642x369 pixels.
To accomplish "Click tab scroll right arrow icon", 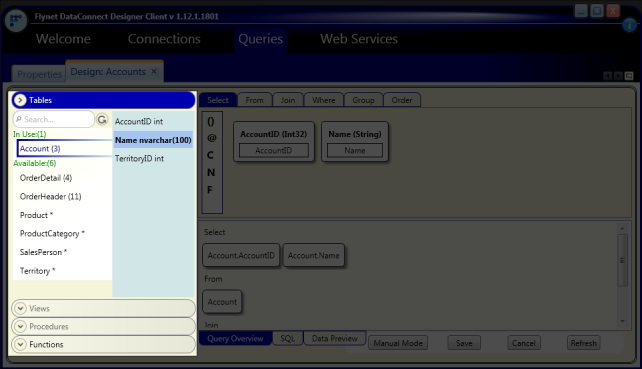I will [618, 76].
